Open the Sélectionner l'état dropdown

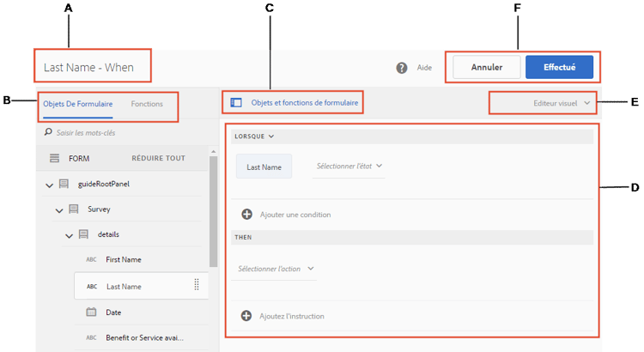[x=349, y=167]
